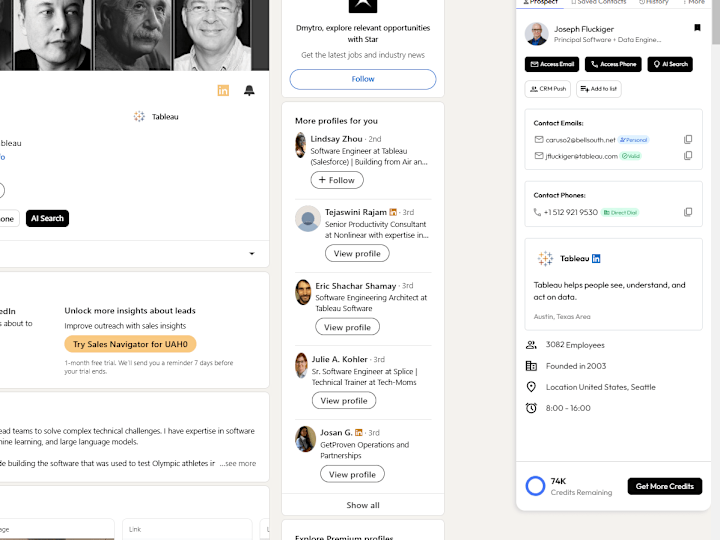View Tejaswini Rajam's profile

point(357,253)
